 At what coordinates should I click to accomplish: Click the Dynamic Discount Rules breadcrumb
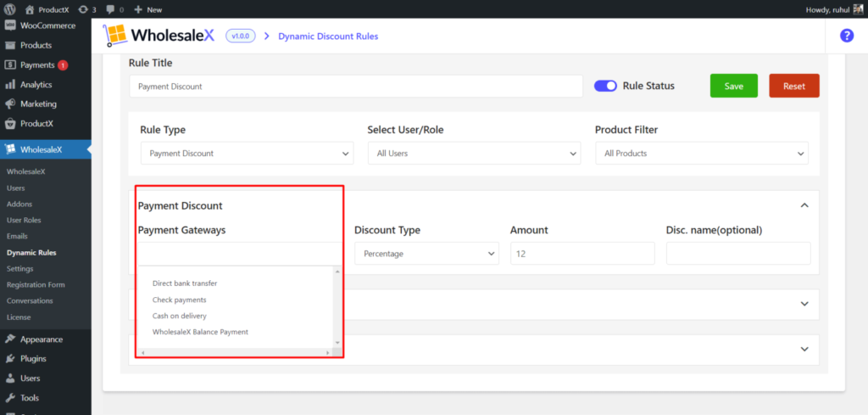pyautogui.click(x=328, y=36)
